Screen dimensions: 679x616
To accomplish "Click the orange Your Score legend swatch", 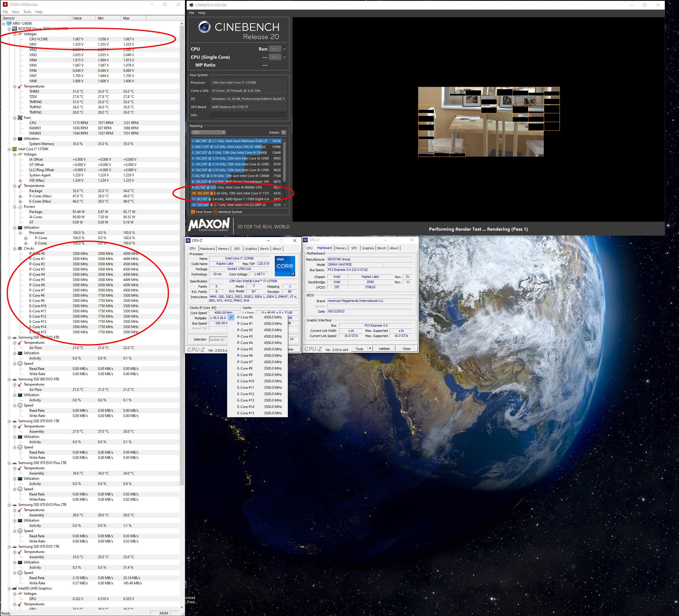I will pos(193,212).
